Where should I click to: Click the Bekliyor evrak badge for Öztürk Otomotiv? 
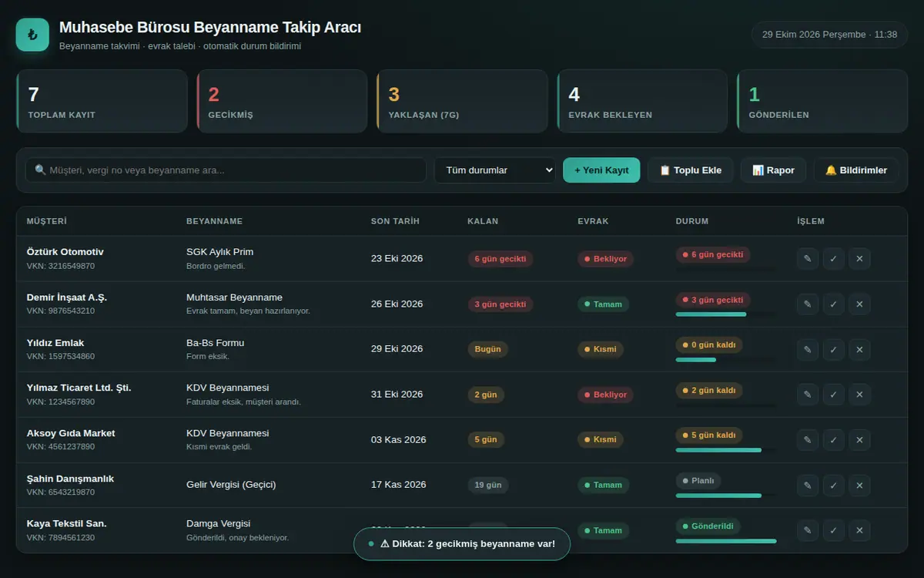[606, 259]
